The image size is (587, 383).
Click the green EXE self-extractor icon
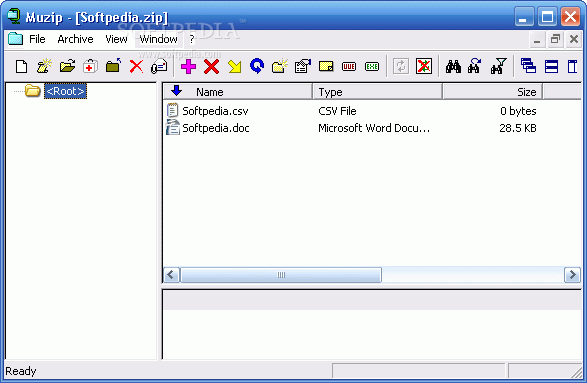point(372,67)
